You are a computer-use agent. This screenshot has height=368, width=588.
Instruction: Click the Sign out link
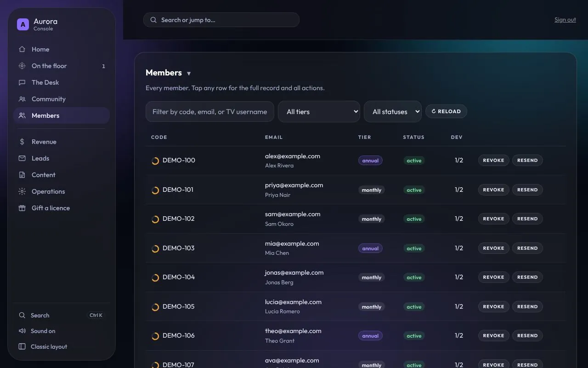(565, 20)
